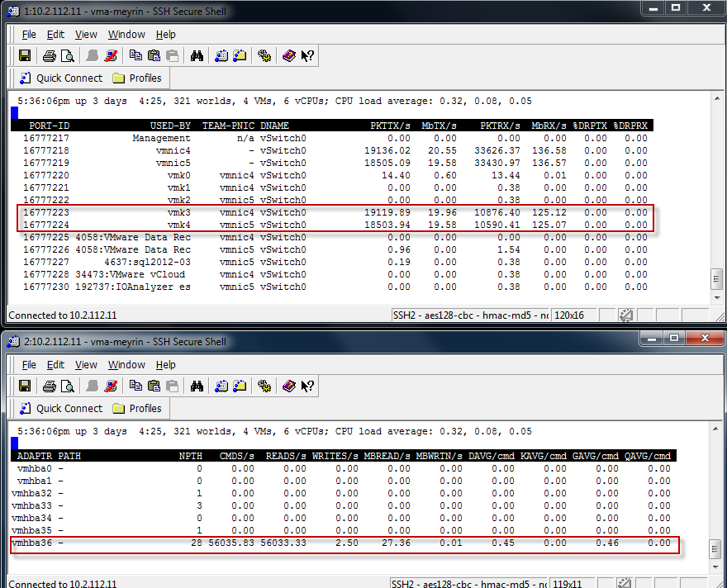Open the Settings icon in top window toolbar
This screenshot has height=588, width=727.
click(x=264, y=56)
